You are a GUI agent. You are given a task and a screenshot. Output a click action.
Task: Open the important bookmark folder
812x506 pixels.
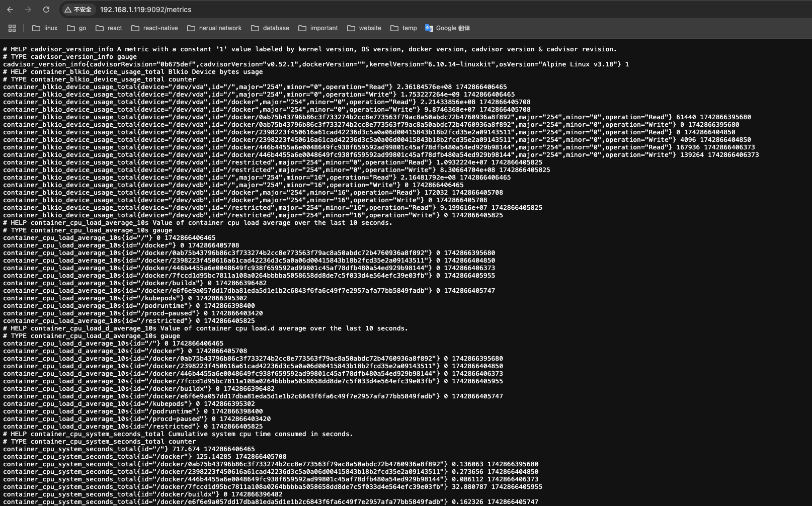point(318,28)
